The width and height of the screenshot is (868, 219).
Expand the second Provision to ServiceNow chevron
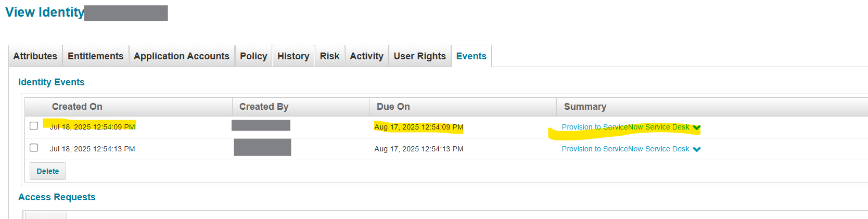coord(697,149)
